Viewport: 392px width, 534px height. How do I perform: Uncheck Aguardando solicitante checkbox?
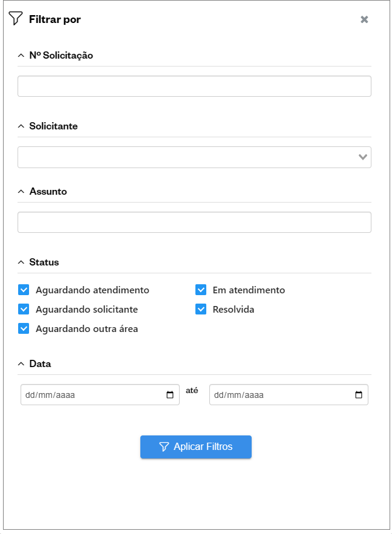coord(24,309)
